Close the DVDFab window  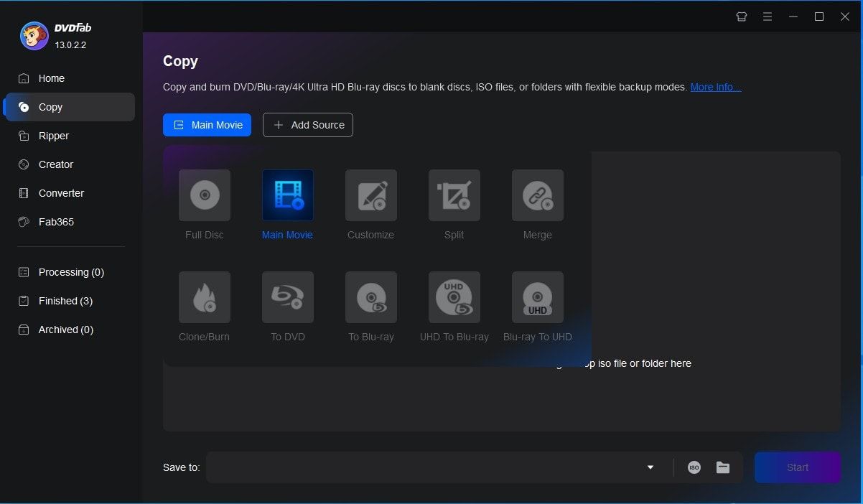pos(845,17)
